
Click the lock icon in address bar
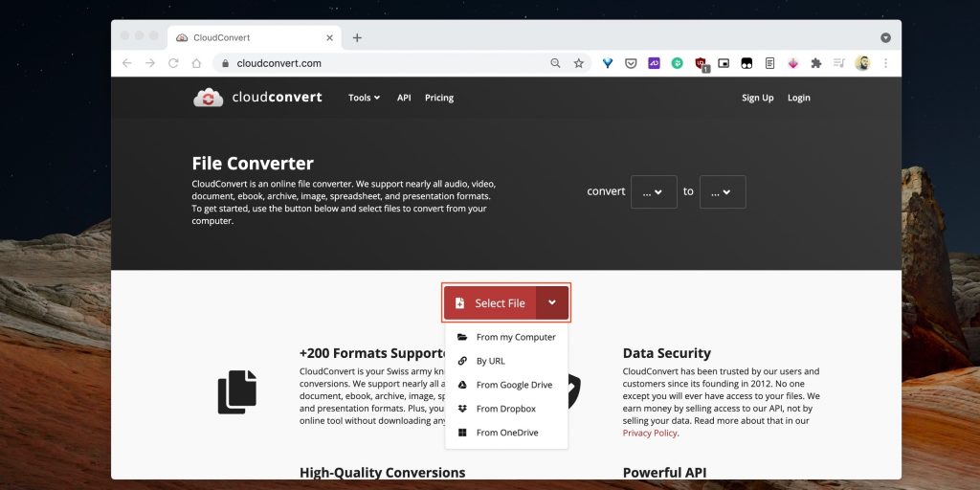tap(226, 63)
